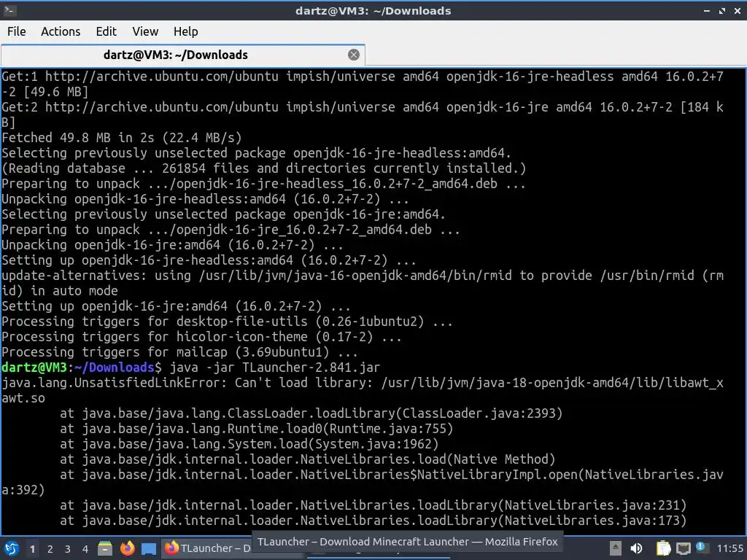Click the 'Processing triggers for mailcap' line

click(179, 352)
